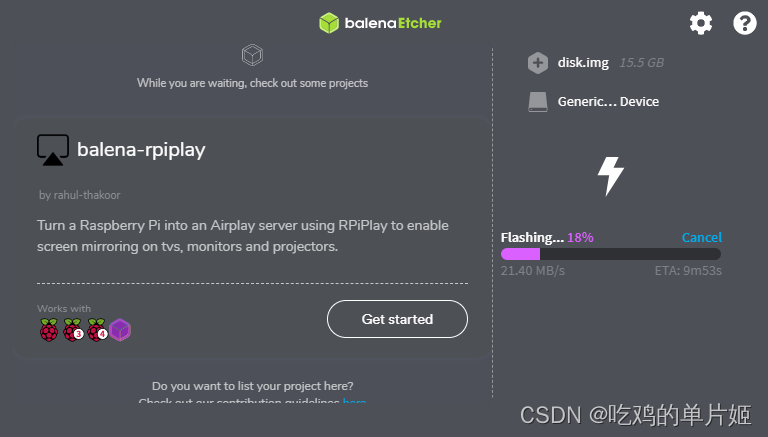Click the AirPlay icon beside balena-rpiplay
Screen dimensions: 768x437
pyautogui.click(x=53, y=150)
